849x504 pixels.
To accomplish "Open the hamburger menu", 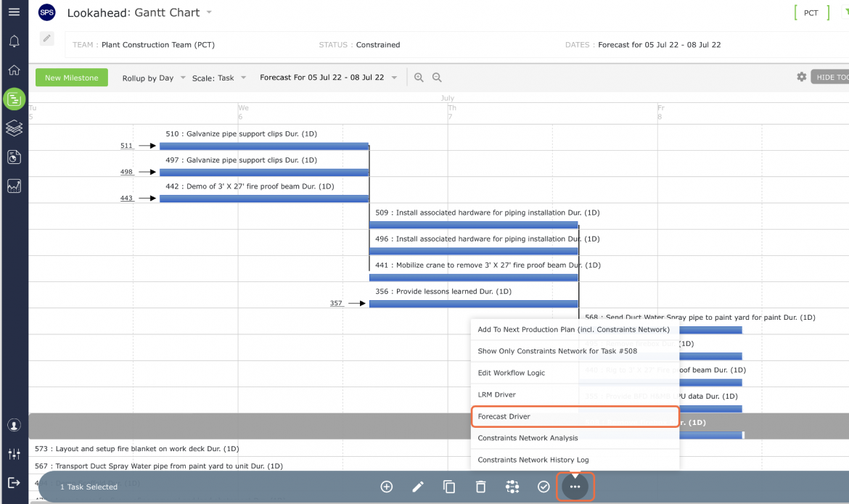I will tap(14, 12).
